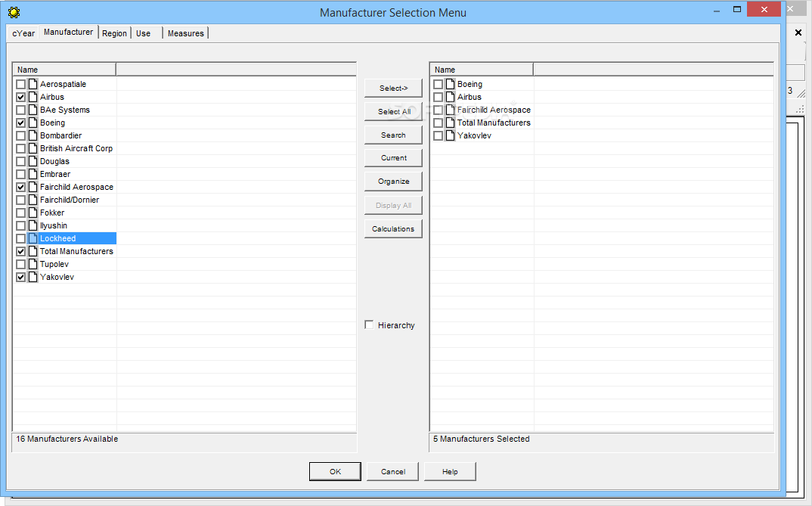Select the Douglas row text

point(54,161)
